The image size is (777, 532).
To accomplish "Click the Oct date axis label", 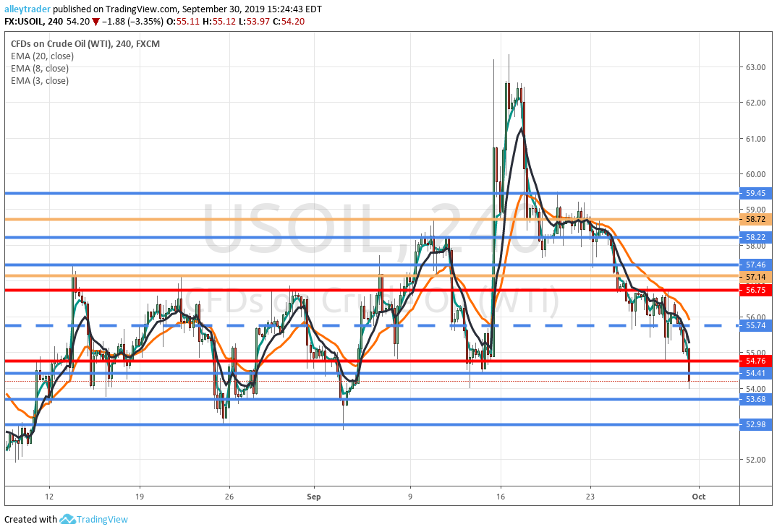I will coord(699,497).
